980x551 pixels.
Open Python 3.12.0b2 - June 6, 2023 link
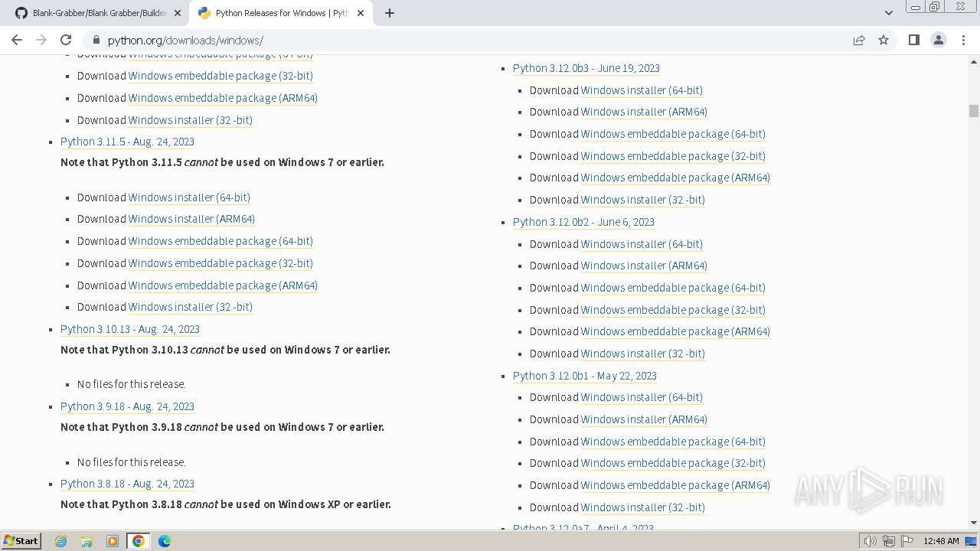click(x=583, y=222)
